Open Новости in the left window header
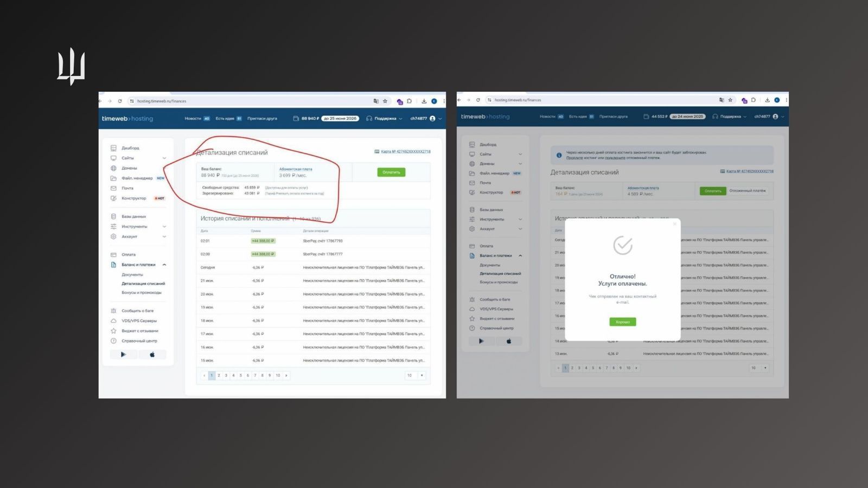 pyautogui.click(x=193, y=119)
